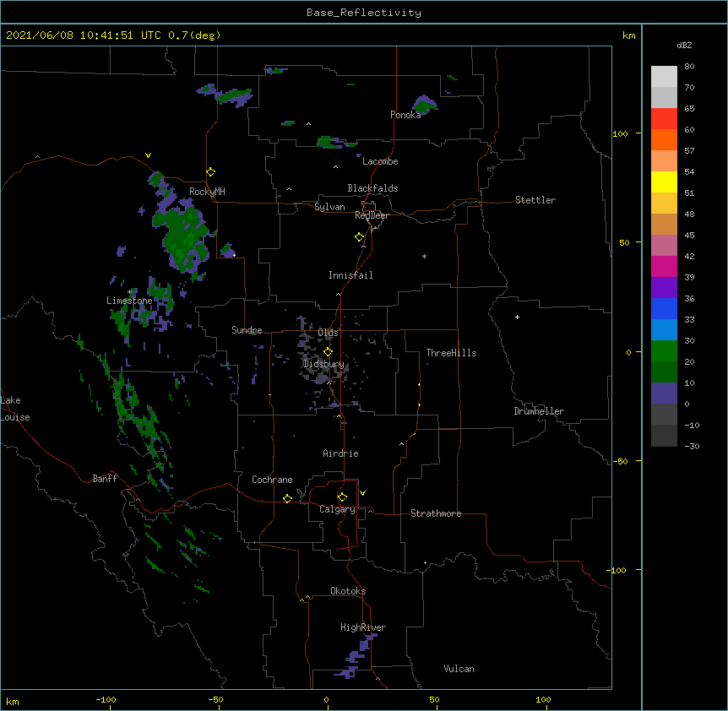This screenshot has height=711, width=728.
Task: Click the Blackfalds city label
Action: click(372, 188)
